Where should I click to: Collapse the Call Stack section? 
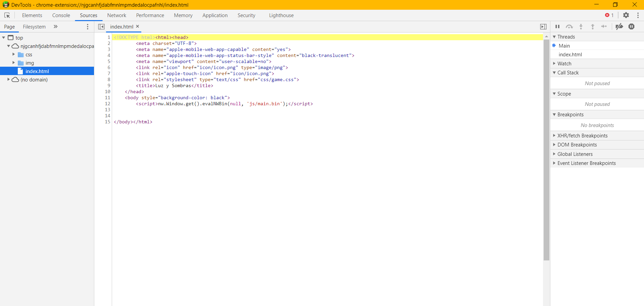click(554, 72)
